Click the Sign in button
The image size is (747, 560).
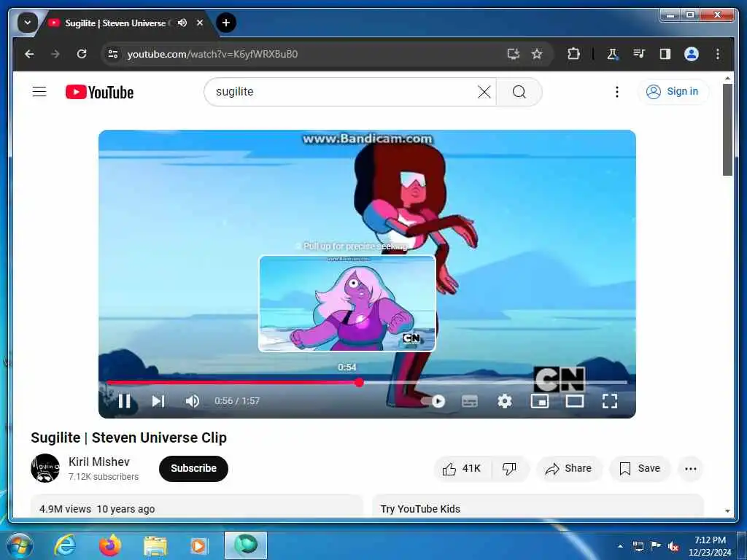pos(672,91)
